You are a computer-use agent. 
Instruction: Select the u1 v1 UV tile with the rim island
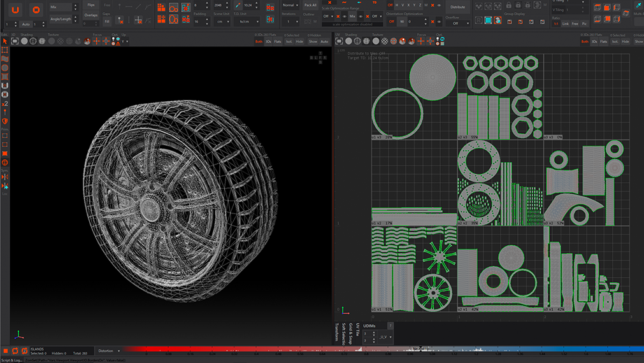(414, 269)
